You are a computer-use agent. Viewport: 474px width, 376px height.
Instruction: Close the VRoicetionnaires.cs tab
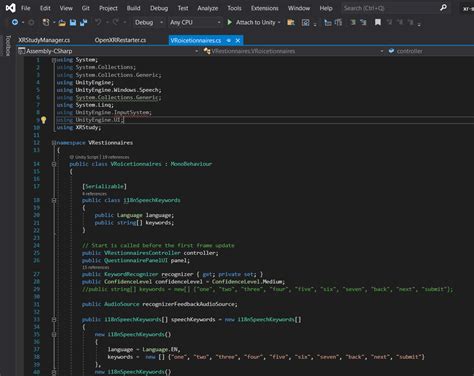[238, 40]
